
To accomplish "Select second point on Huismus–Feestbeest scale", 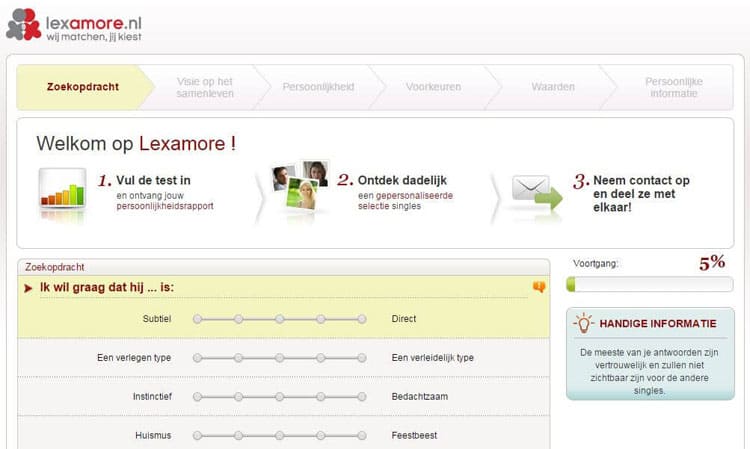I will click(239, 435).
